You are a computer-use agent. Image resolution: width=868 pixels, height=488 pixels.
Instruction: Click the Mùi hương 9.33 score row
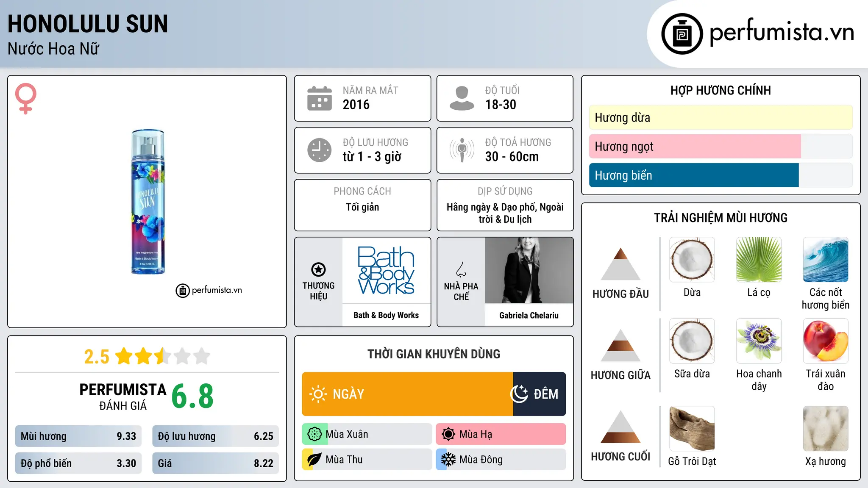click(78, 436)
